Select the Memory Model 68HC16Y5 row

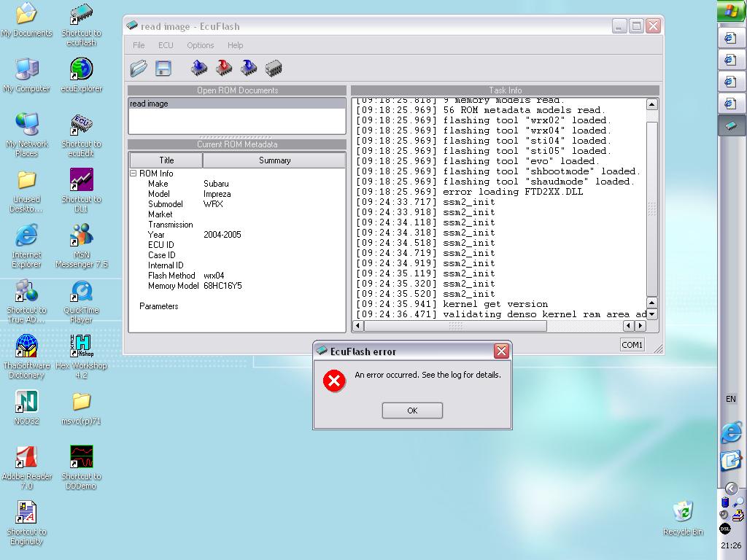(237, 286)
